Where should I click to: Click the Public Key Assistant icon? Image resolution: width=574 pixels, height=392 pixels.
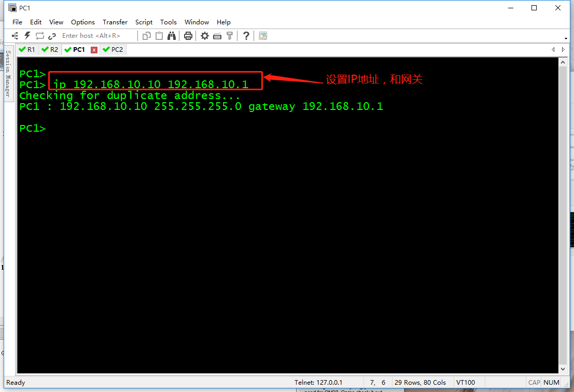pyautogui.click(x=230, y=36)
